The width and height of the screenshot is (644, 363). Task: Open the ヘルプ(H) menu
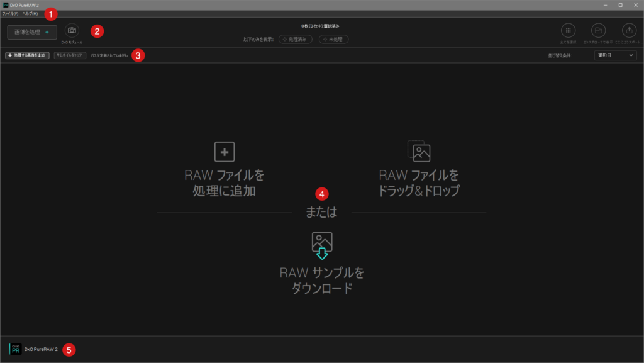30,14
